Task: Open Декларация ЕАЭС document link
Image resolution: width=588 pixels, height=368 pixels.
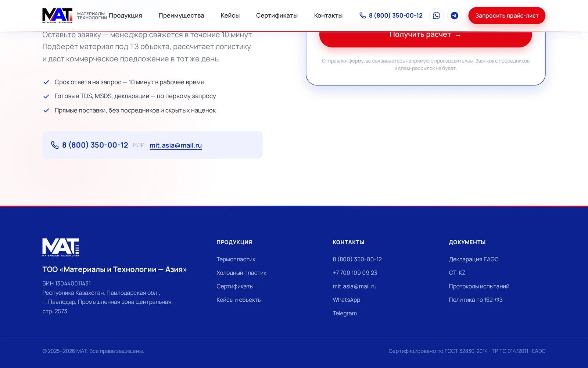Action: pyautogui.click(x=474, y=259)
